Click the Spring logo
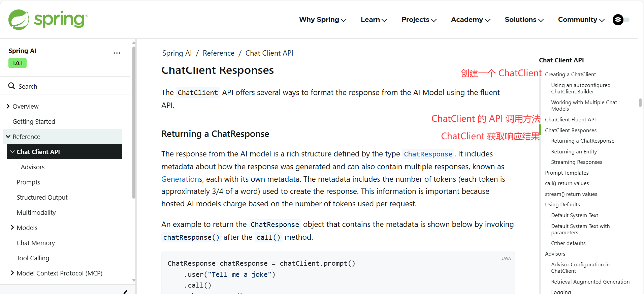This screenshot has width=644, height=294. [x=48, y=20]
